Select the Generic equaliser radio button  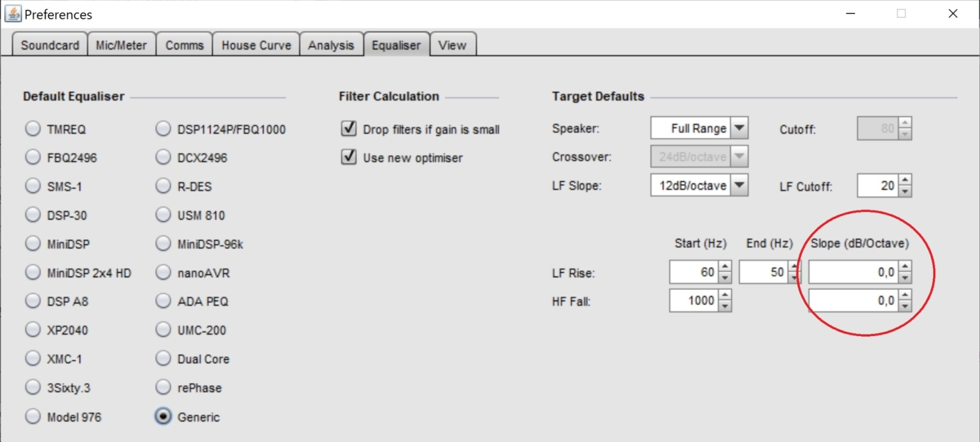pos(163,416)
